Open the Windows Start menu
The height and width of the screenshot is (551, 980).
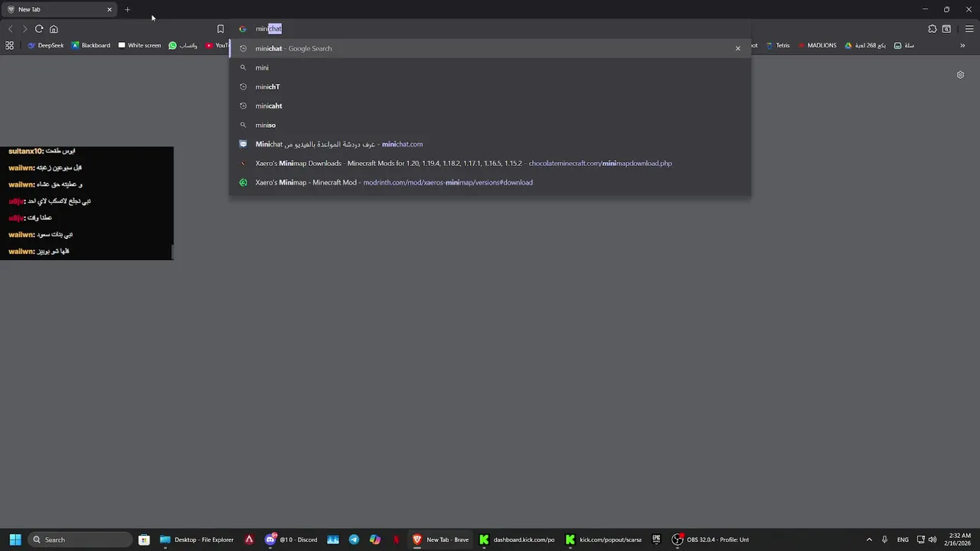[15, 540]
